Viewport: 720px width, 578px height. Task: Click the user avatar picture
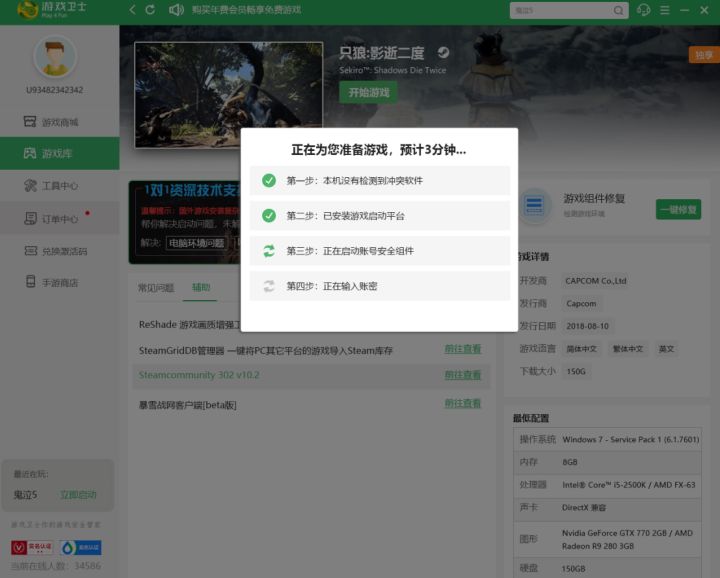coord(55,57)
